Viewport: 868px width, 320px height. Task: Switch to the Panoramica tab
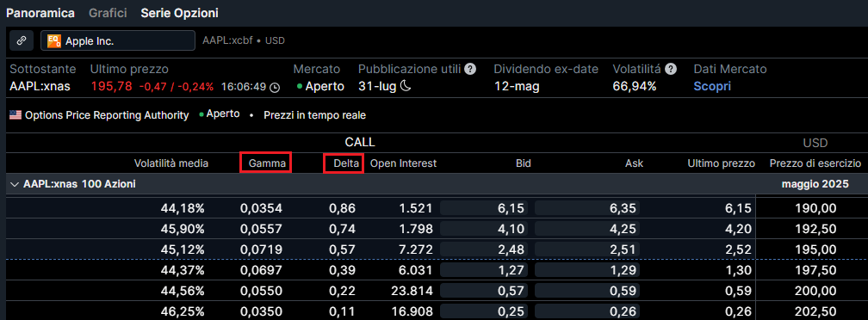[40, 13]
